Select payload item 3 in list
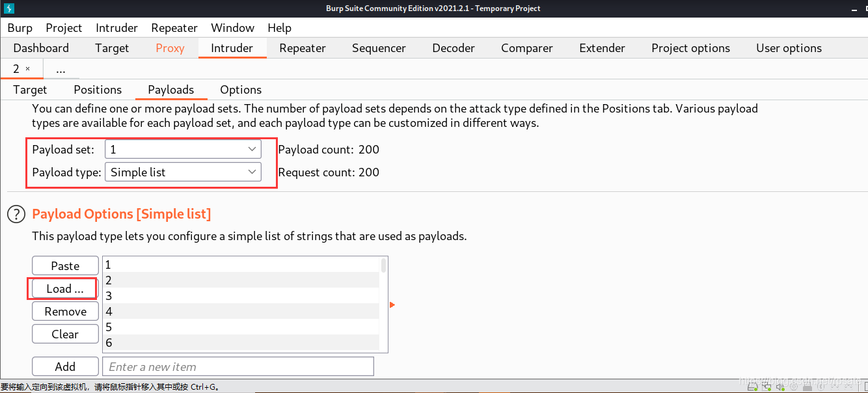The height and width of the screenshot is (393, 868). pos(241,296)
